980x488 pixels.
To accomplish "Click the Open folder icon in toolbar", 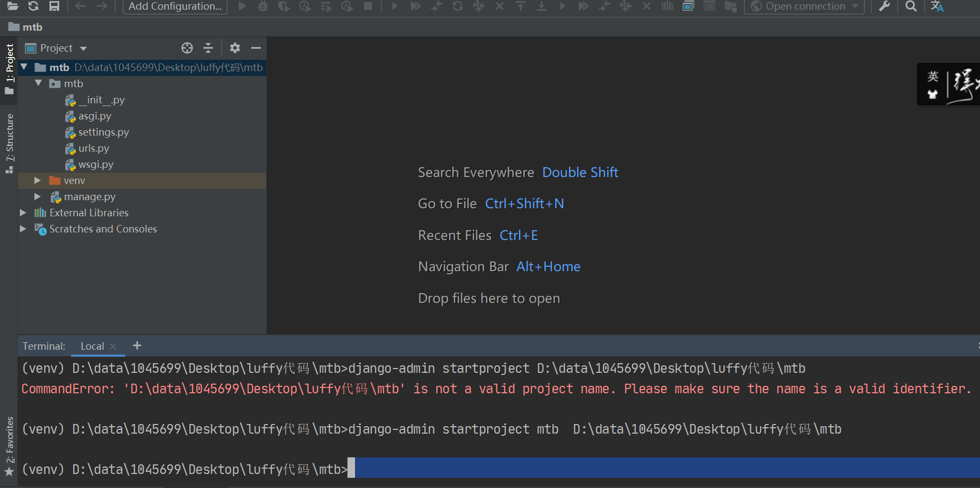I will (13, 6).
